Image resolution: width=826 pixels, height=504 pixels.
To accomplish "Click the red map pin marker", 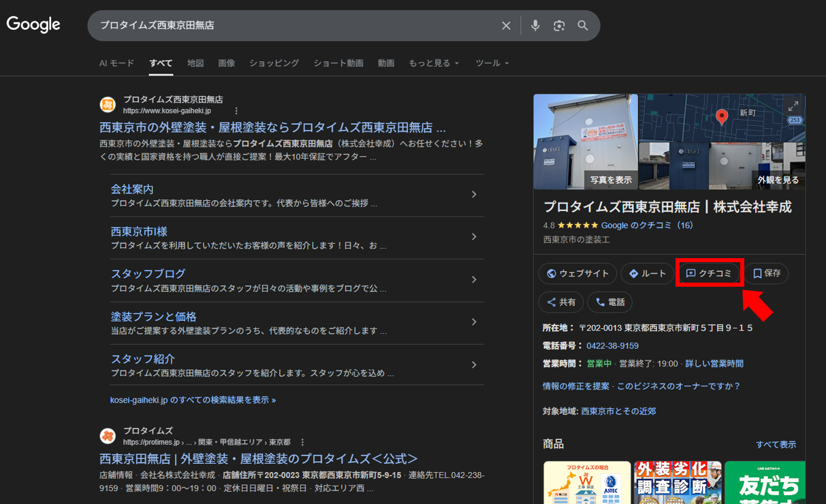I will point(722,116).
